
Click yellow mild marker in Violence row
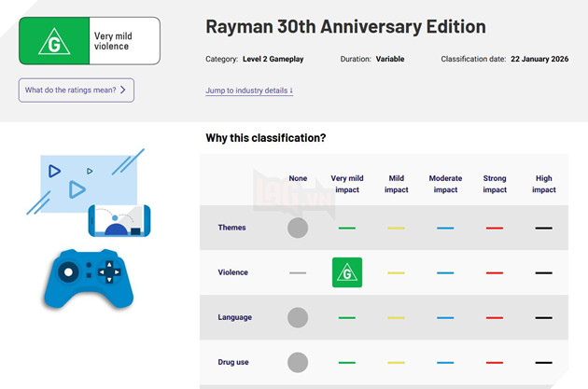coord(396,272)
